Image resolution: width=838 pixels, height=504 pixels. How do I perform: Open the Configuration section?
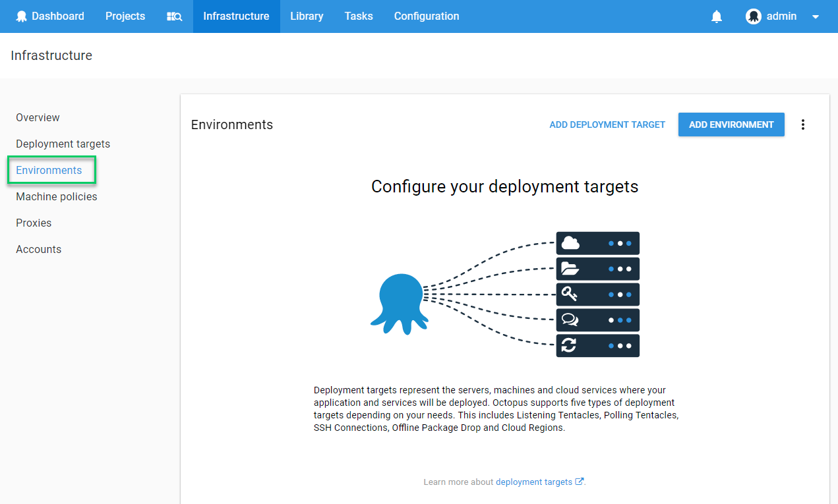pyautogui.click(x=427, y=16)
